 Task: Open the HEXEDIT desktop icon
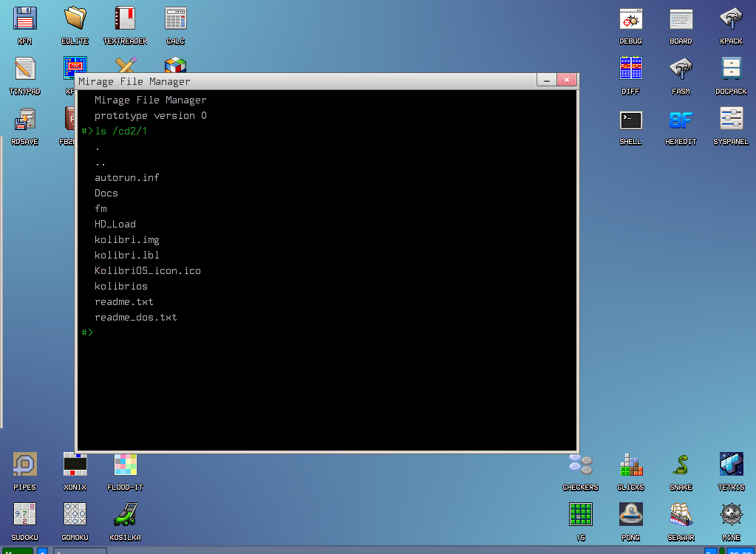(681, 119)
